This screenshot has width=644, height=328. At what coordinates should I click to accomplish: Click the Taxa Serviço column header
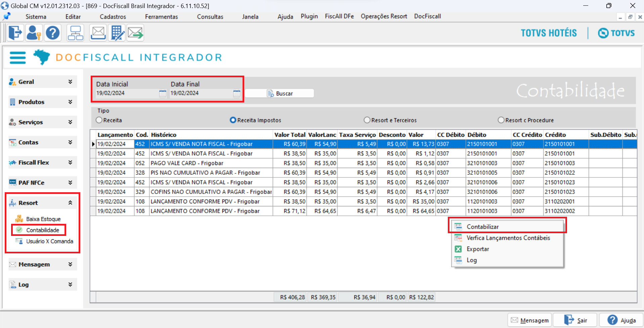coord(357,135)
